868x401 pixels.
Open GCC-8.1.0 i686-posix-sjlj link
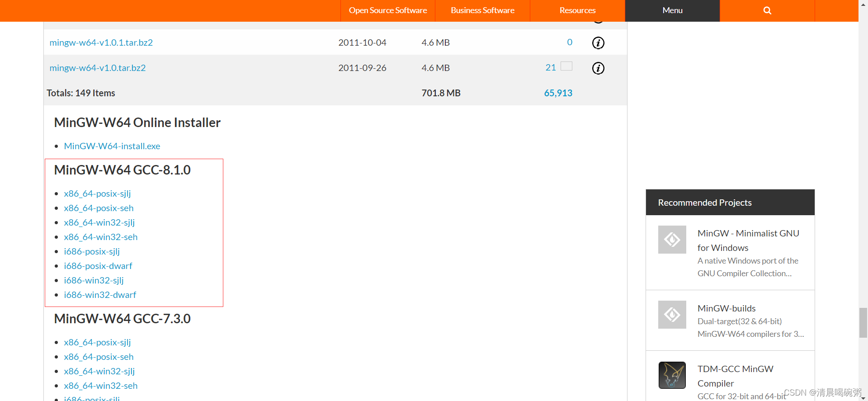(x=92, y=251)
